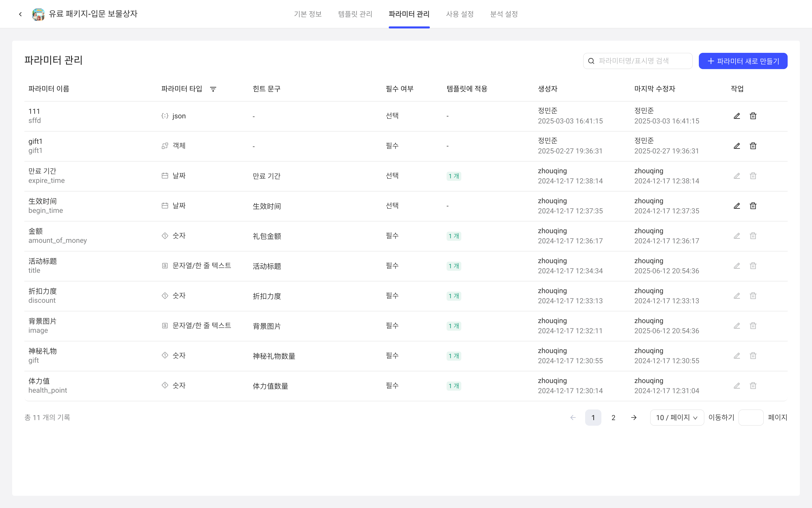
Task: Click the disabled edit icon for expire_time
Action: (737, 176)
